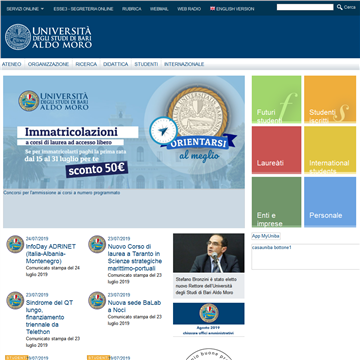Click the search magnifier icon beside Cerca
The image size is (360, 360).
(x=339, y=7)
